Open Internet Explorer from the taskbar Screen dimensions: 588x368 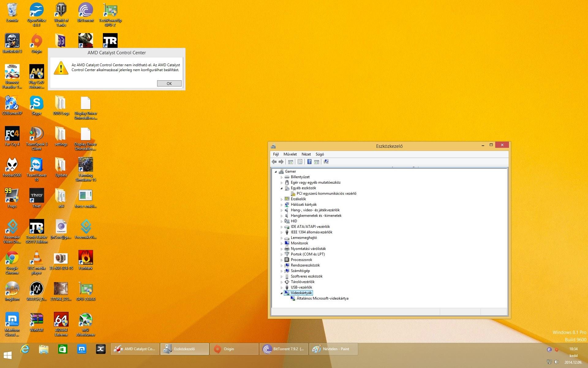(x=25, y=349)
